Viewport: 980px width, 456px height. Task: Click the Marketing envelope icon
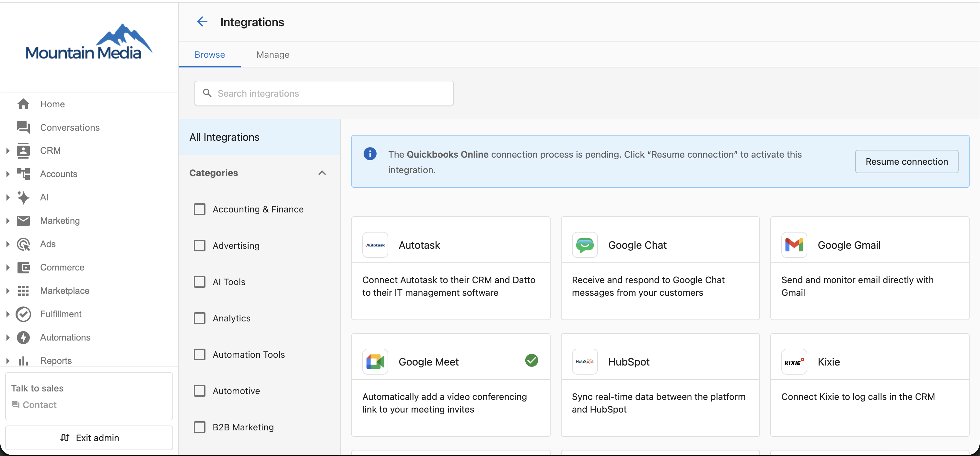[x=23, y=221]
